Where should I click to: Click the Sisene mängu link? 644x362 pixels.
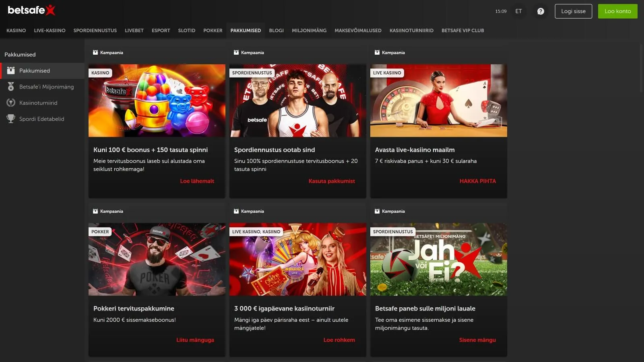click(x=477, y=340)
